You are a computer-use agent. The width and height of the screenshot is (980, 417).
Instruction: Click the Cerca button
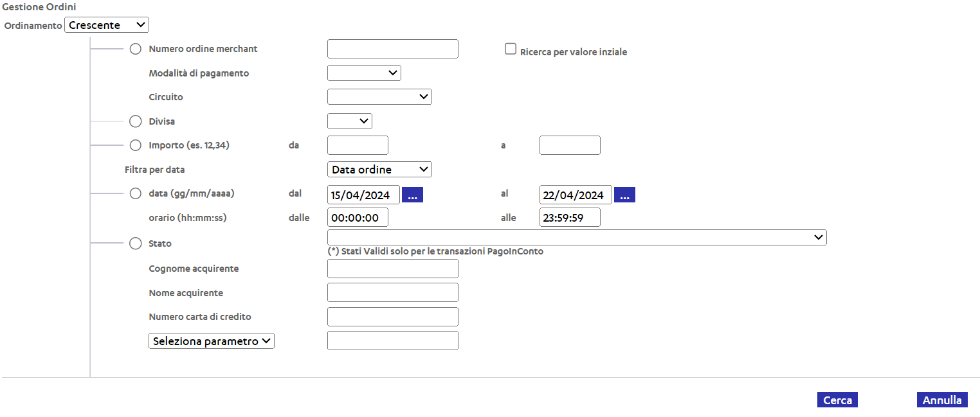click(837, 400)
